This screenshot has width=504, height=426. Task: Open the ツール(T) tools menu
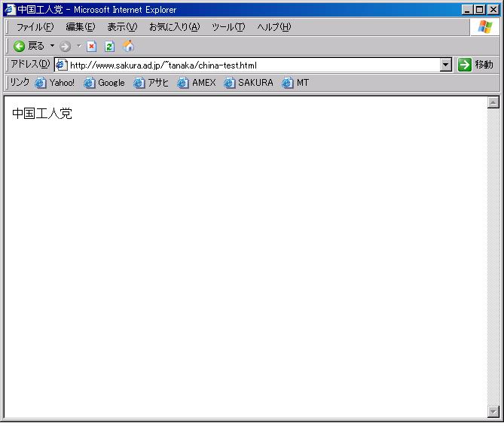tap(228, 27)
